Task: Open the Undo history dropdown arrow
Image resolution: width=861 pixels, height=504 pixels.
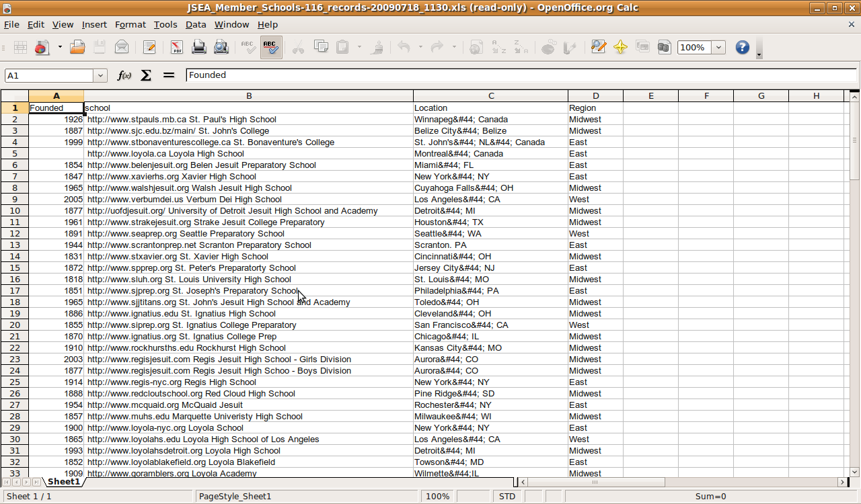Action: coord(420,47)
